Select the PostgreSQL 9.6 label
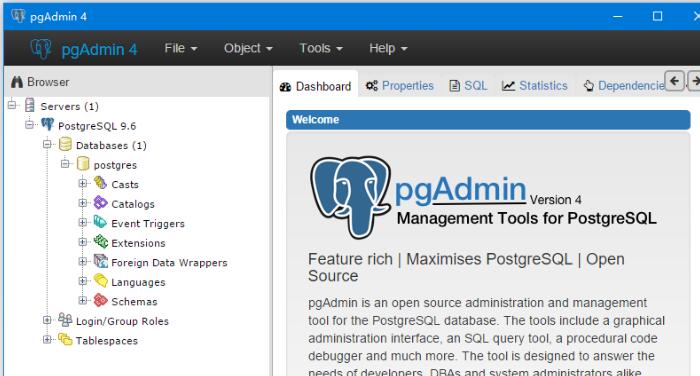 click(x=97, y=126)
